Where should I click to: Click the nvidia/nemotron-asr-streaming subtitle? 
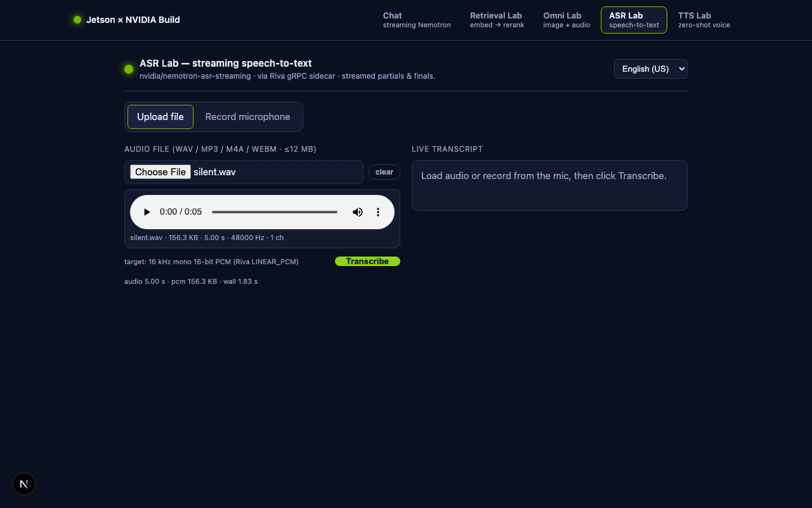point(287,76)
